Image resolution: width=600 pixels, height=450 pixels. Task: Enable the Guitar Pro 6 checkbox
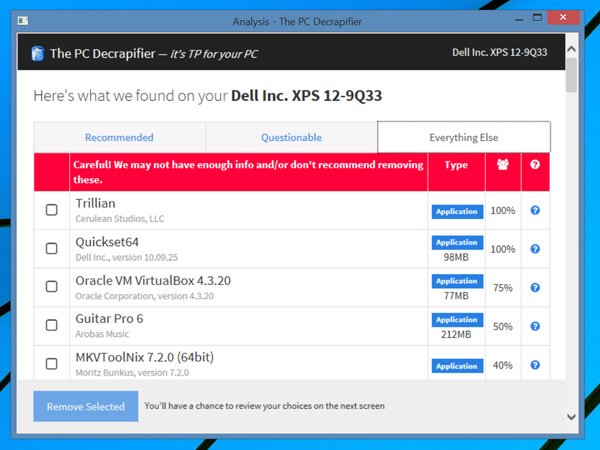pos(52,325)
